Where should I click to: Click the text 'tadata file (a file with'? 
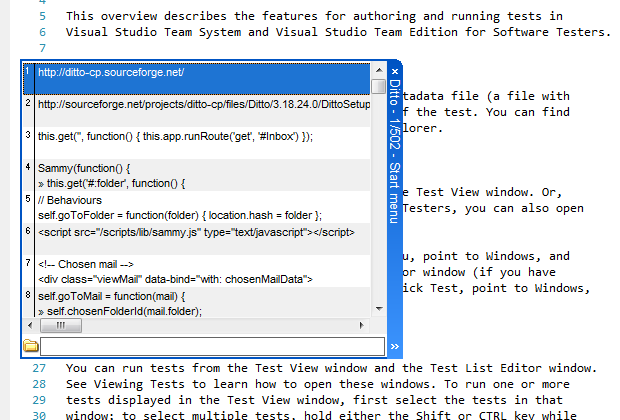pos(486,96)
